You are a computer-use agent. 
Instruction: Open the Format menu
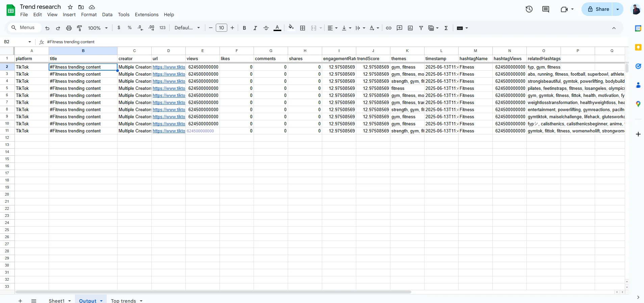(89, 15)
